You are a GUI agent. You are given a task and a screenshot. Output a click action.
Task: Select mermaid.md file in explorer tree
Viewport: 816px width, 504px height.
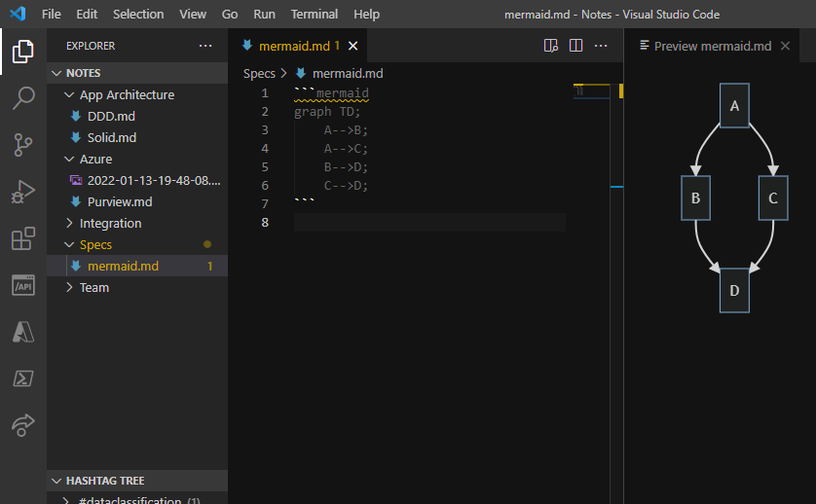(137, 266)
